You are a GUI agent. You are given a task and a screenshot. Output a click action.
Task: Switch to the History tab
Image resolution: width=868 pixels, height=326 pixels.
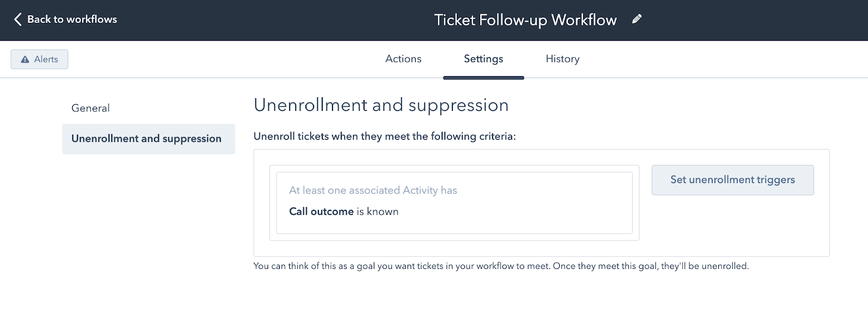coord(562,59)
